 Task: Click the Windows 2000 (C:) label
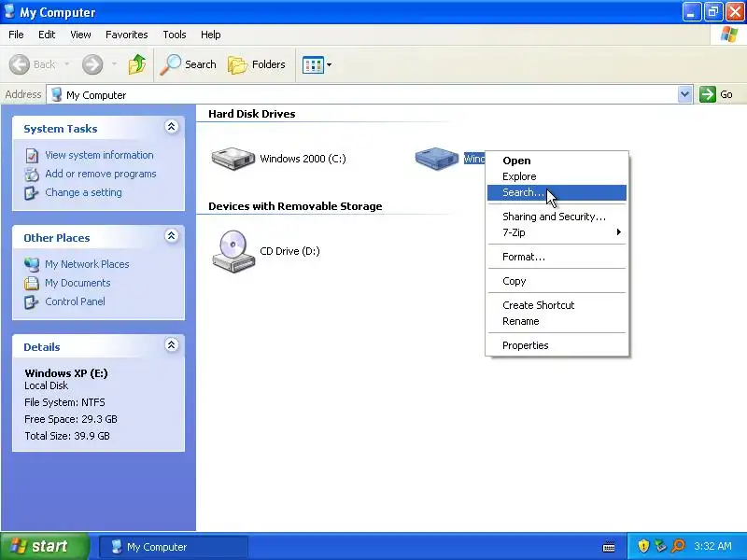tap(303, 159)
